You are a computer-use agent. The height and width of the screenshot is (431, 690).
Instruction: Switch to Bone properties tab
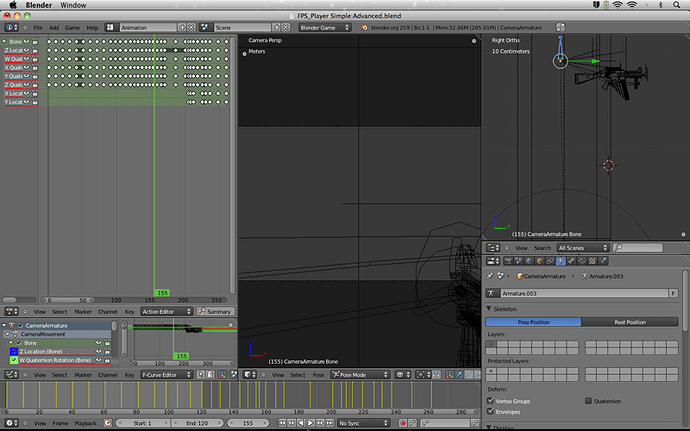click(571, 261)
